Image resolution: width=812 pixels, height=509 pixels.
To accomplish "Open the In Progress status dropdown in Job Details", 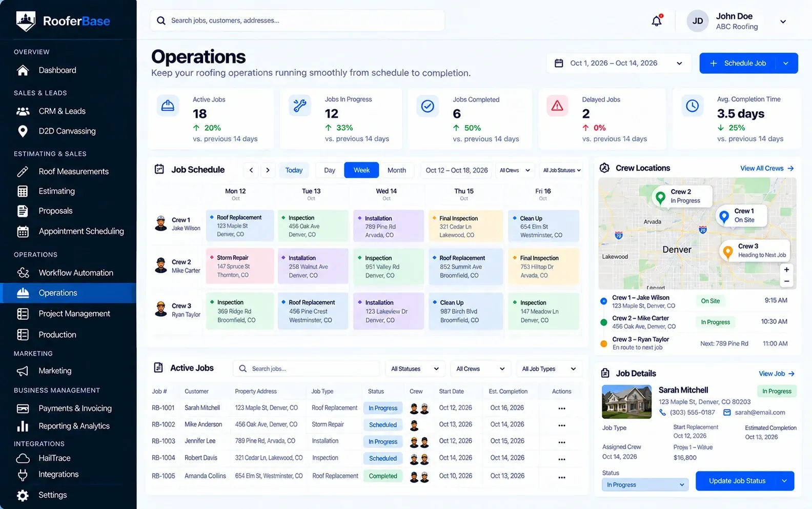I will 645,485.
